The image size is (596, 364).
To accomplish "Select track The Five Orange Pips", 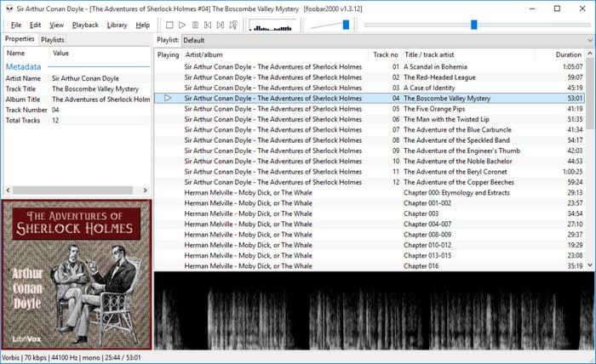I will click(x=369, y=109).
